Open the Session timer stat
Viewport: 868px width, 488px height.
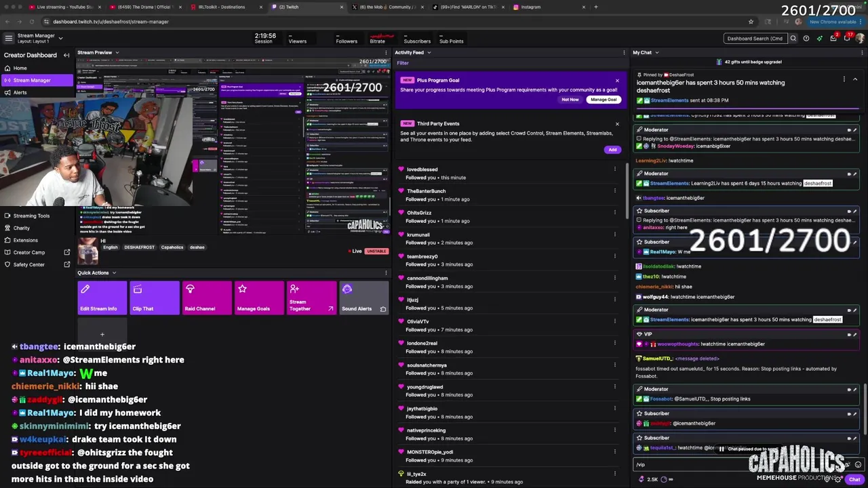tap(264, 38)
